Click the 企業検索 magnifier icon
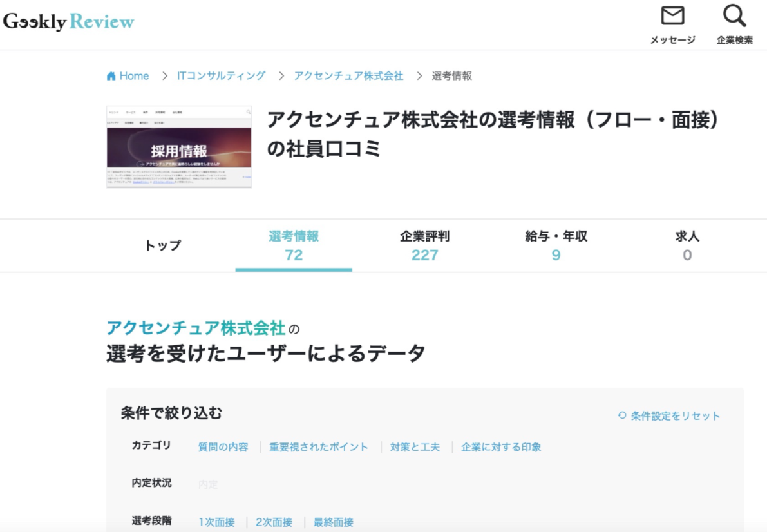Viewport: 767px width, 532px height. 734,16
